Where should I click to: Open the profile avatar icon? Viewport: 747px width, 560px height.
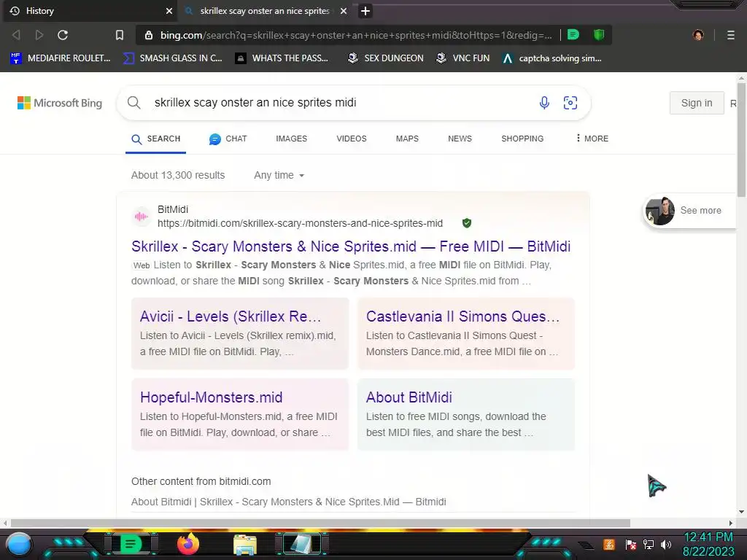click(x=698, y=35)
